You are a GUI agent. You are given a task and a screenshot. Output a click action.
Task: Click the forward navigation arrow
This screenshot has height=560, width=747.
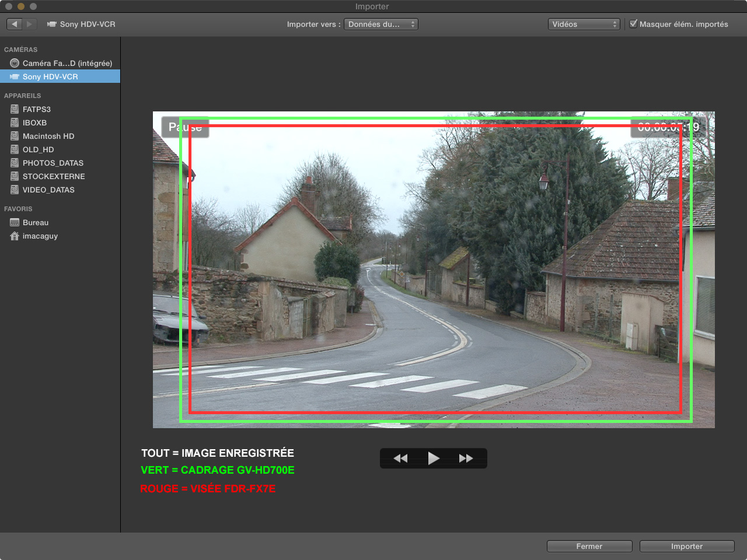click(x=30, y=24)
